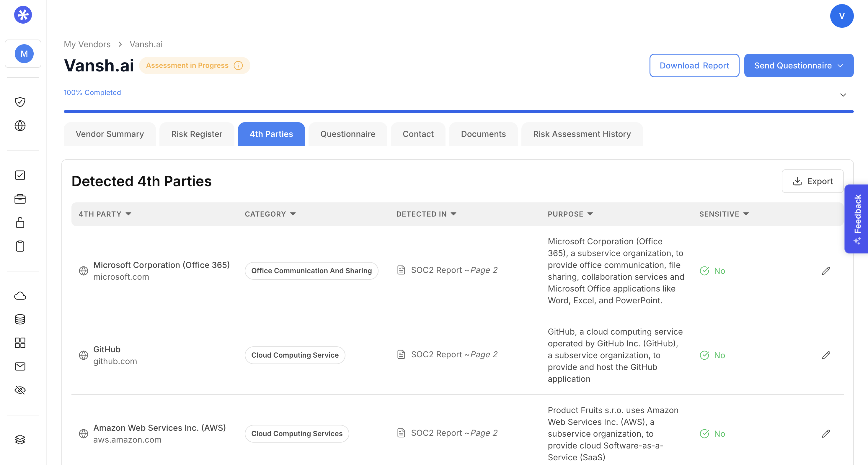
Task: Open the cloud icon in sidebar
Action: (20, 296)
